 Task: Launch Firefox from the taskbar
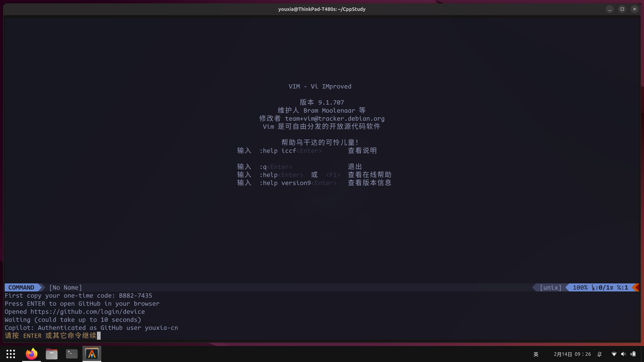[31, 353]
